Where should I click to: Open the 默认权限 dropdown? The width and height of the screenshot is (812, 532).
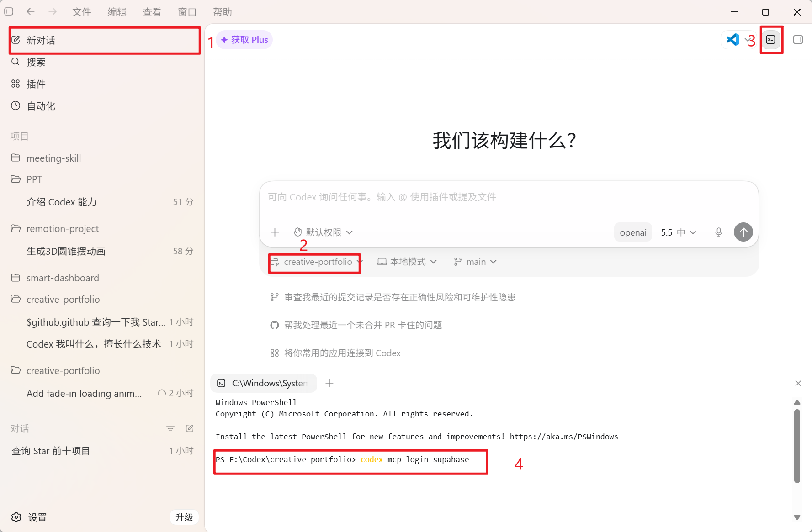pos(323,232)
